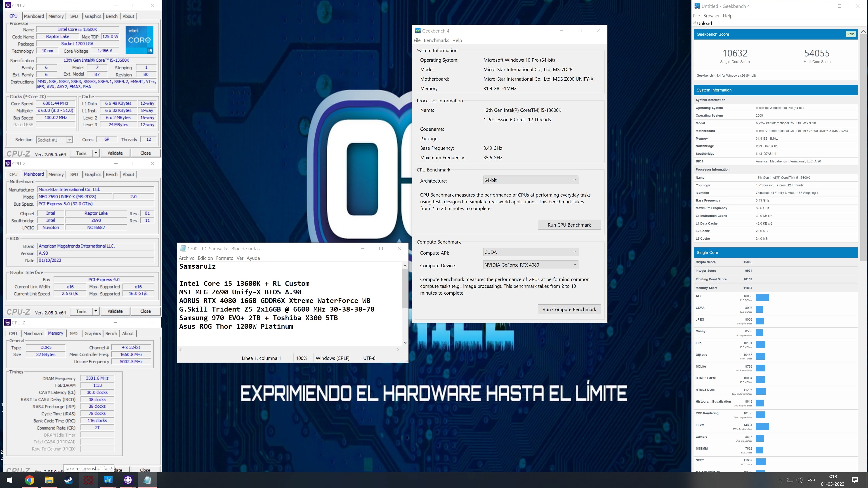Click the Run CPU Benchmark button
The height and width of the screenshot is (488, 868).
(x=569, y=225)
